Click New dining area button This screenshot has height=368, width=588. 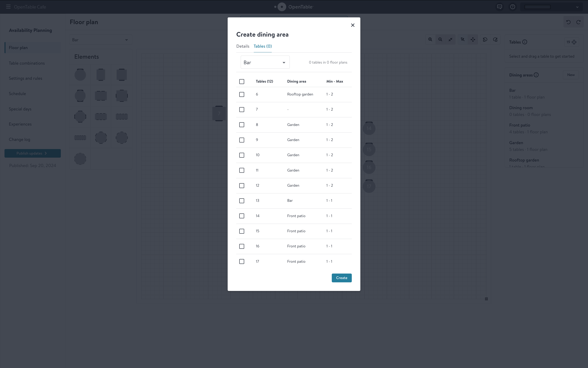571,75
